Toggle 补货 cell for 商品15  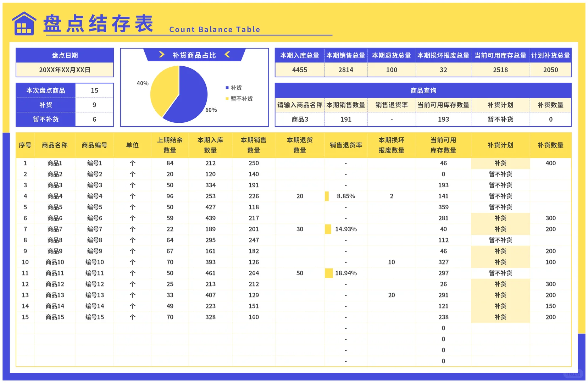(500, 317)
